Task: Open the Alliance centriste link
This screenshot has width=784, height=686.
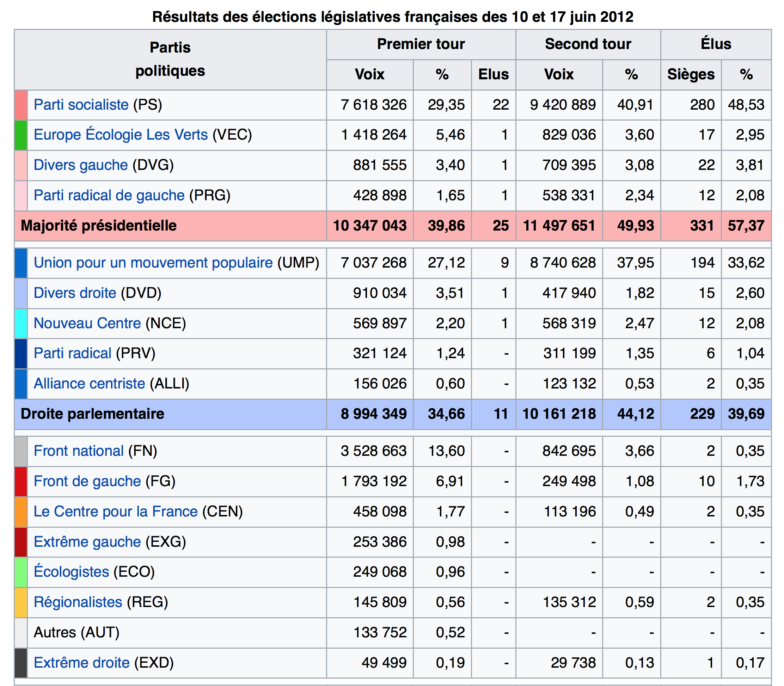Action: (x=89, y=383)
